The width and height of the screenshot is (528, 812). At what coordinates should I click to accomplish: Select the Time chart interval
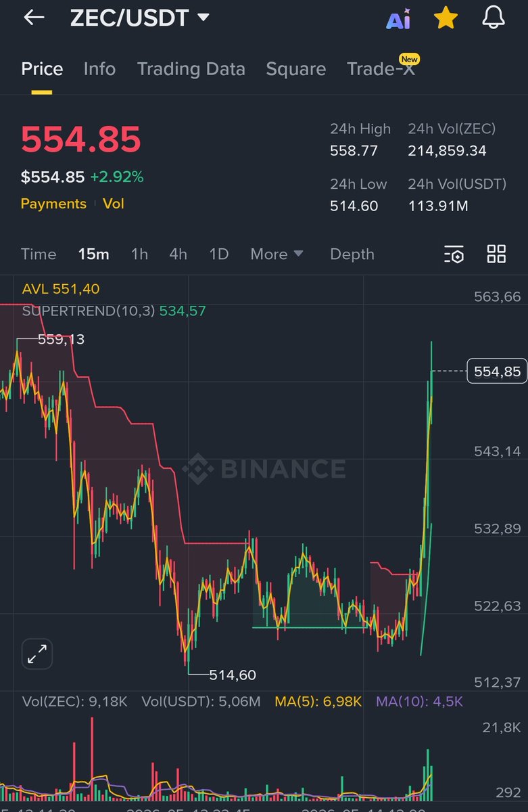pos(39,254)
